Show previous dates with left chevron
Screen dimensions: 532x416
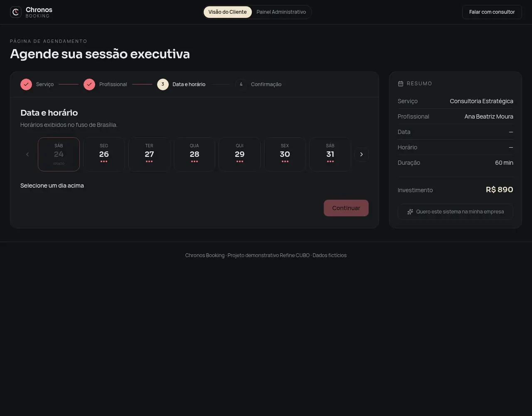(x=27, y=154)
